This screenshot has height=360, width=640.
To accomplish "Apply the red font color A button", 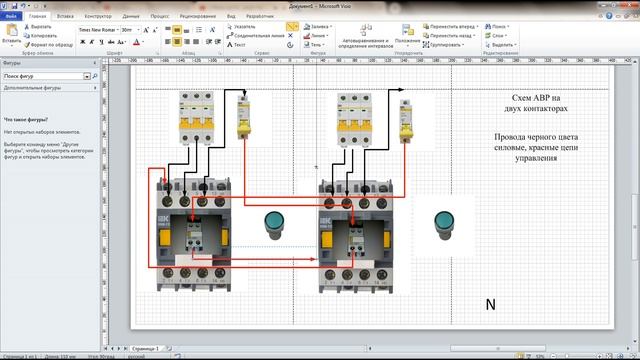I will coord(136,42).
